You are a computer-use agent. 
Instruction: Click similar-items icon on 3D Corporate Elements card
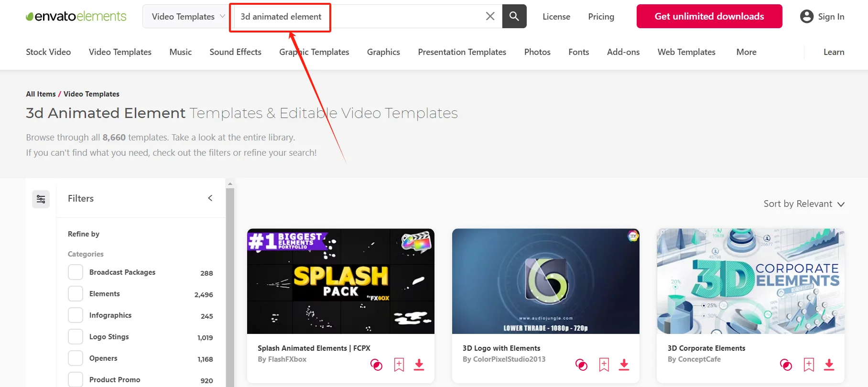click(x=786, y=365)
